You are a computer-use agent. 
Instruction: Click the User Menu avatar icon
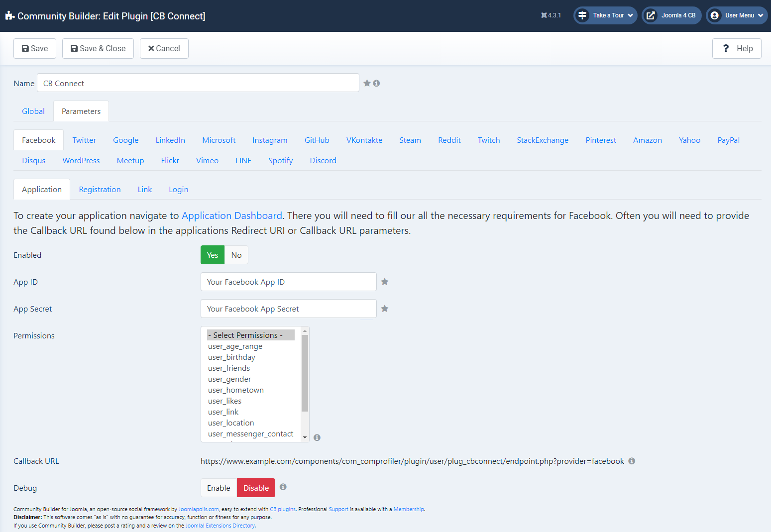715,15
